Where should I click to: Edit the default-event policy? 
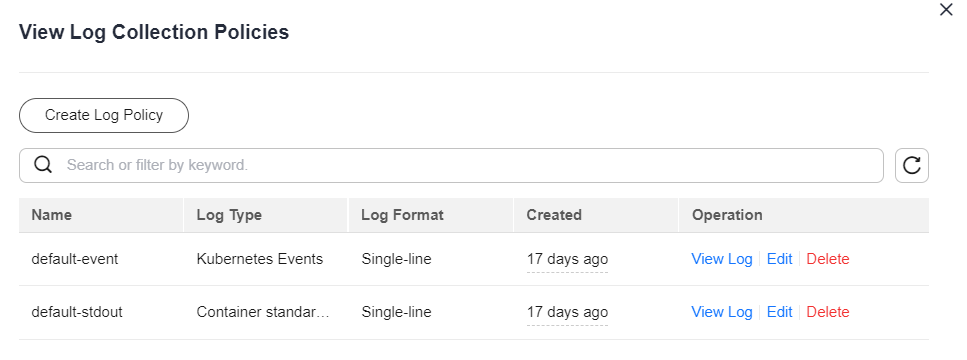pos(779,259)
